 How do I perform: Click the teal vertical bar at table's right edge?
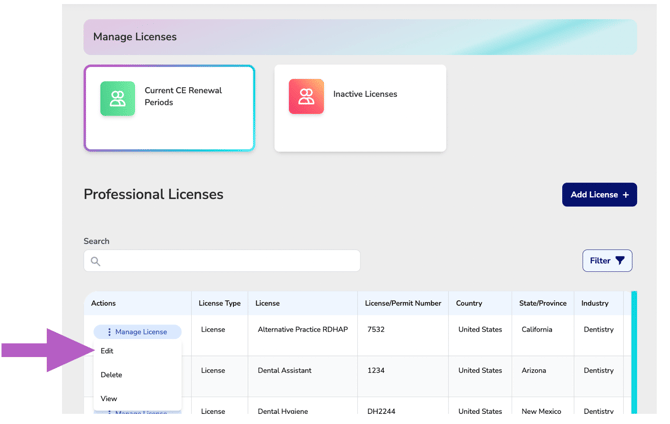coord(633,352)
